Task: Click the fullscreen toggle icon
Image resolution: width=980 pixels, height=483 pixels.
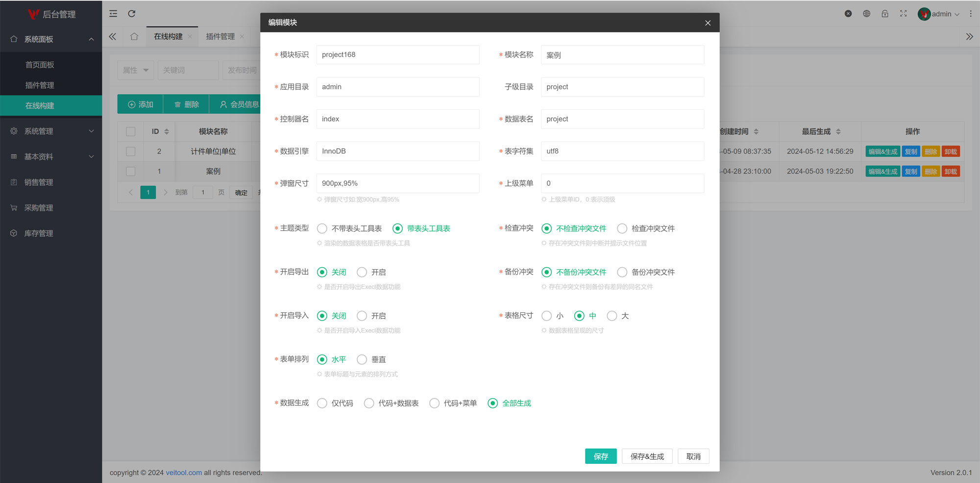Action: [x=903, y=14]
